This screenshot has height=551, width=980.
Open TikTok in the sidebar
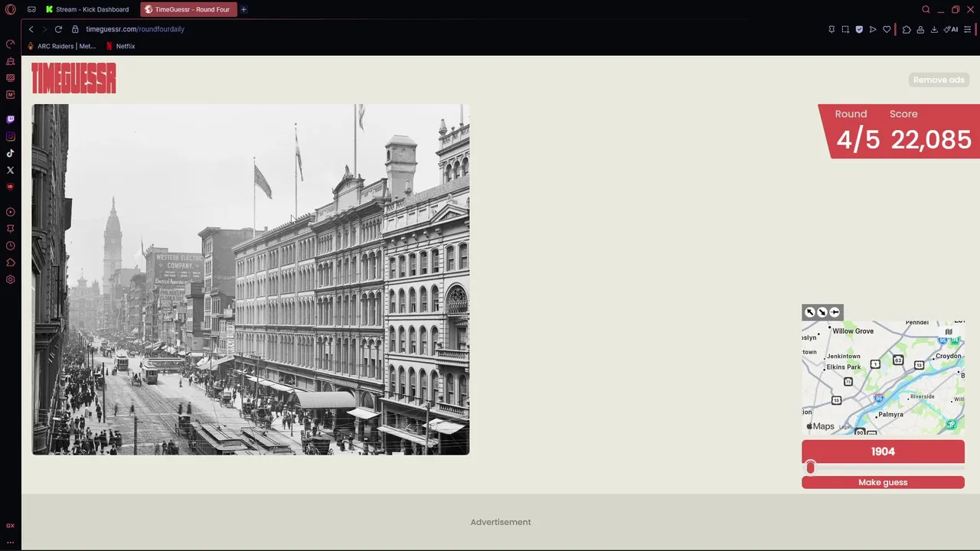pyautogui.click(x=10, y=153)
